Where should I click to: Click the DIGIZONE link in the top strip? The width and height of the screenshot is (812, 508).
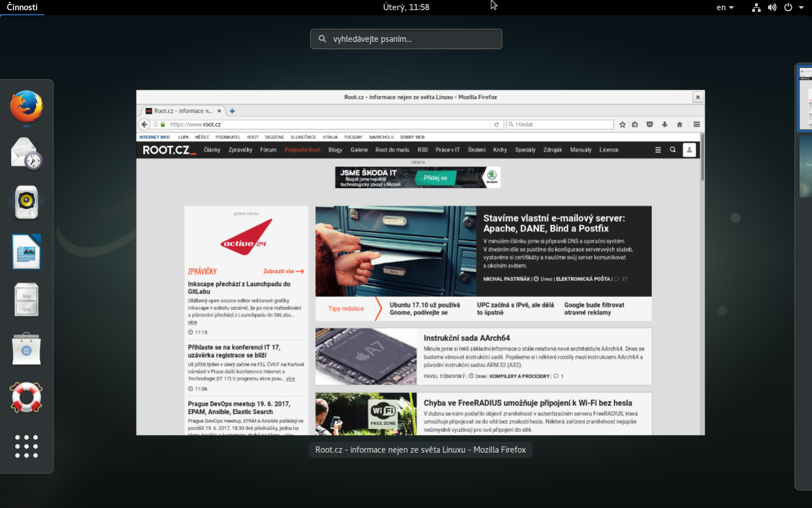pos(275,137)
